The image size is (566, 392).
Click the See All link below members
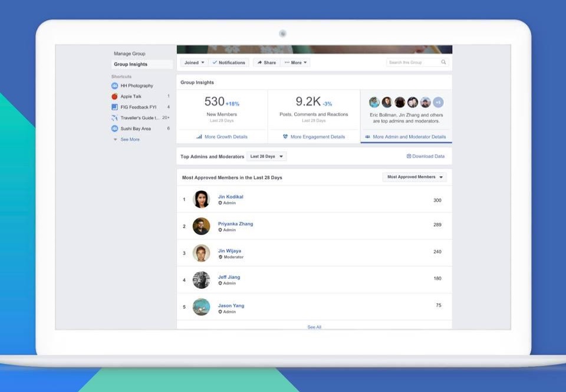tap(314, 327)
